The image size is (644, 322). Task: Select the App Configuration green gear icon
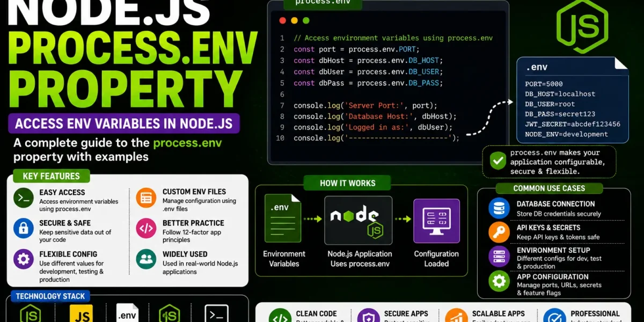499,281
